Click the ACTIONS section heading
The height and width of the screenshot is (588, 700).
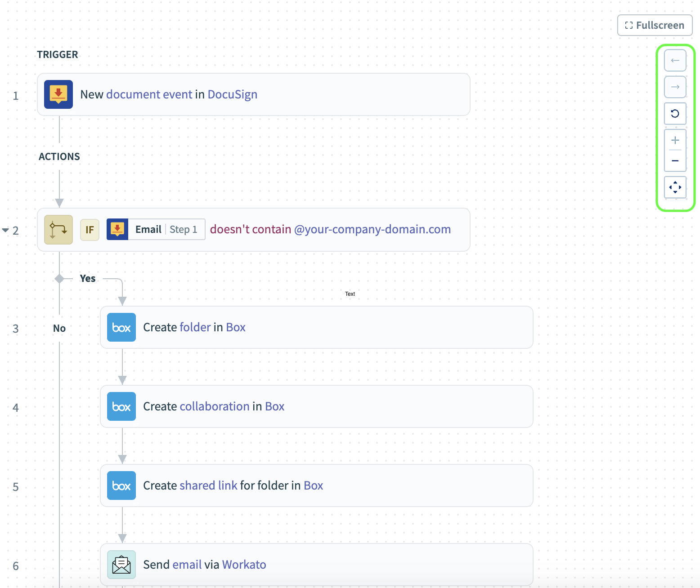[59, 156]
